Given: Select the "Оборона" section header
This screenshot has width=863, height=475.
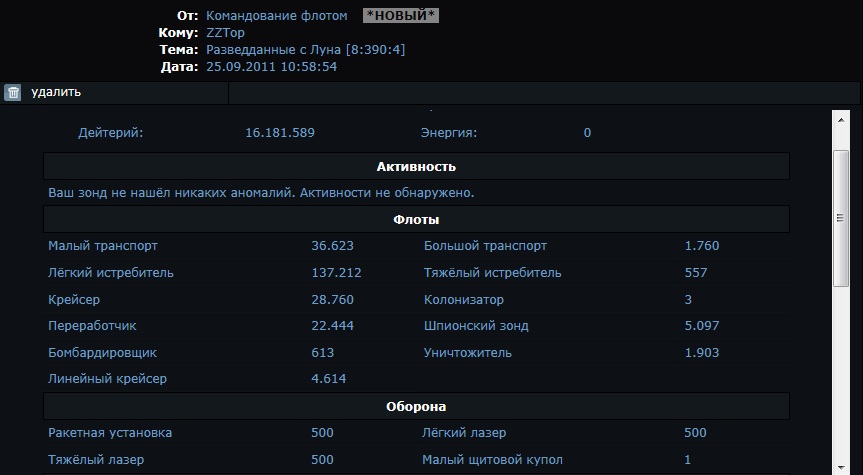Looking at the screenshot, I should click(x=416, y=407).
